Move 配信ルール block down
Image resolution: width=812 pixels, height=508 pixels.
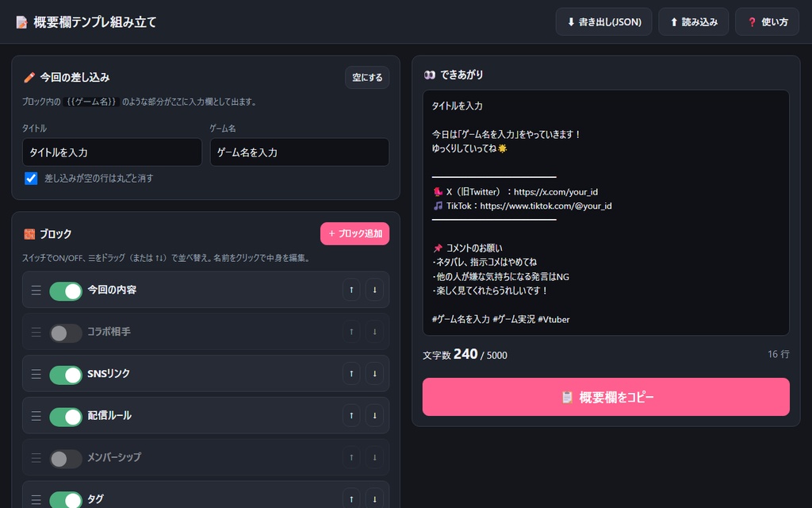tap(374, 416)
